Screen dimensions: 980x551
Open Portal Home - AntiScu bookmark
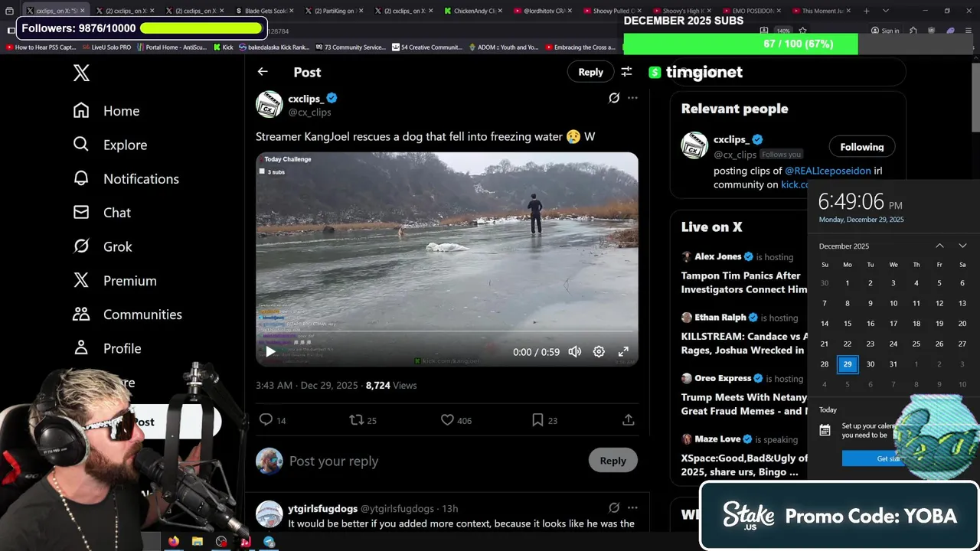(x=171, y=47)
